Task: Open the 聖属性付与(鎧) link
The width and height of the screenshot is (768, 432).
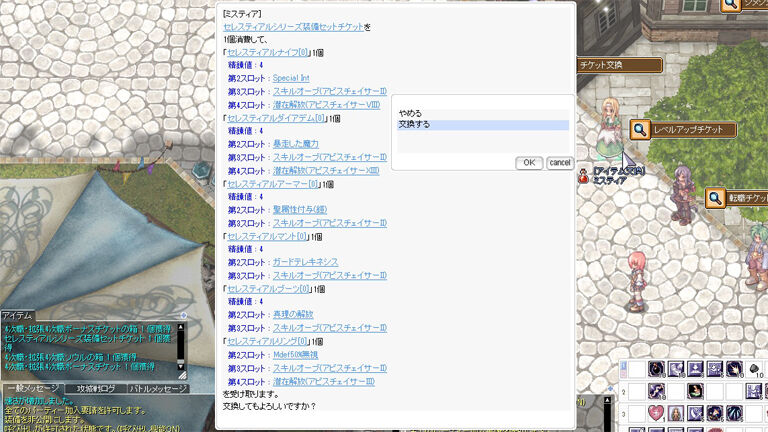Action: [x=300, y=210]
